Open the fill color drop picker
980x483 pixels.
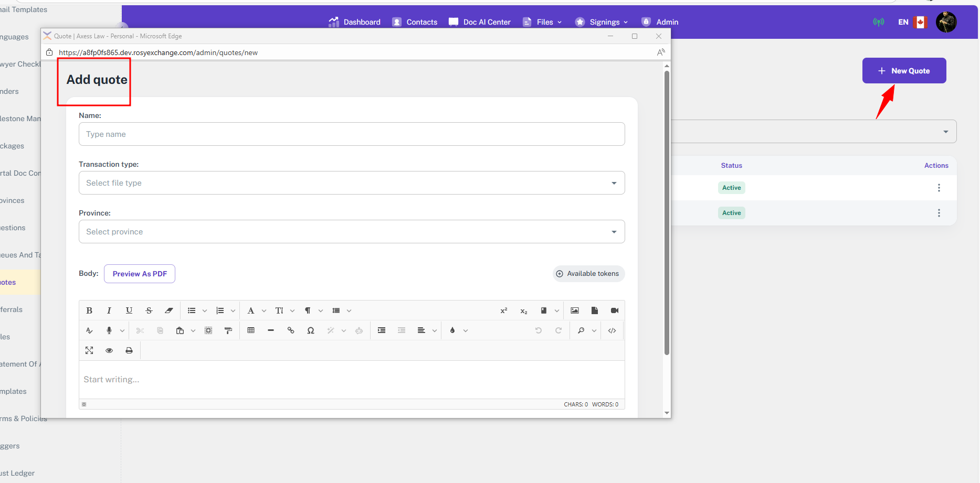point(452,330)
